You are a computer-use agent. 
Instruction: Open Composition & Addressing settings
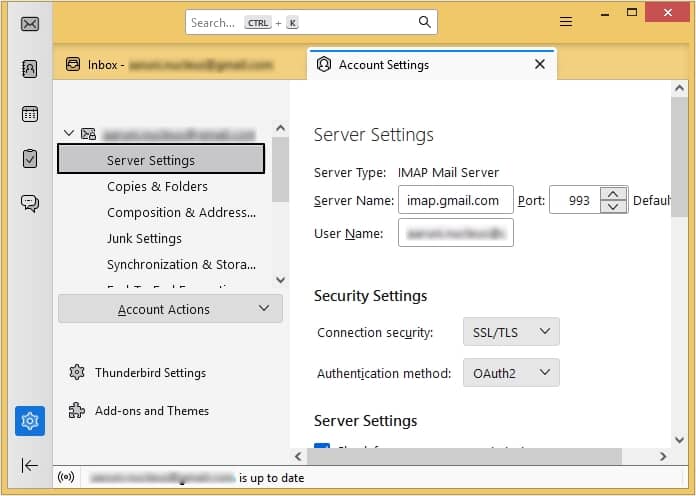(181, 213)
